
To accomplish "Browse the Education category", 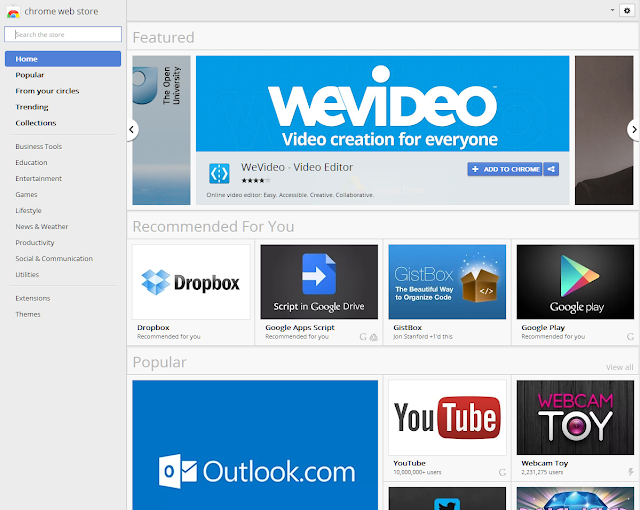I will 31,162.
